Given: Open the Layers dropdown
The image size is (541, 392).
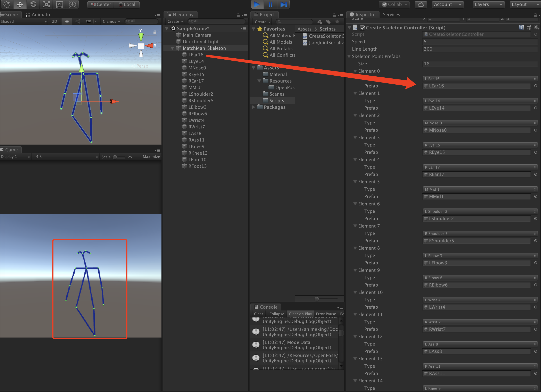Looking at the screenshot, I should point(488,4).
